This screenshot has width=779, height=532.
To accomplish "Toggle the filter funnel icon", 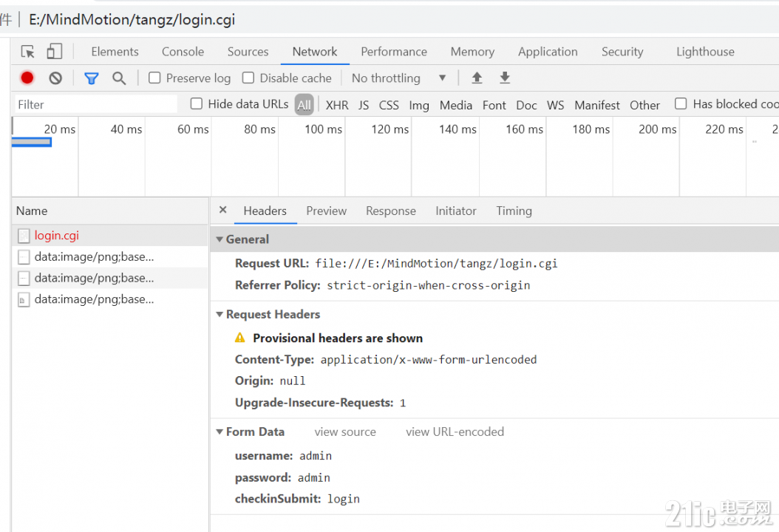I will [92, 78].
